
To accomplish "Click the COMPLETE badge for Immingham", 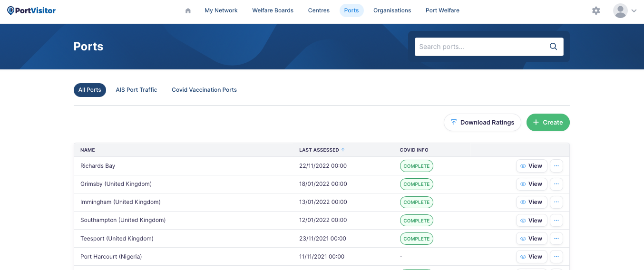I will (x=417, y=202).
